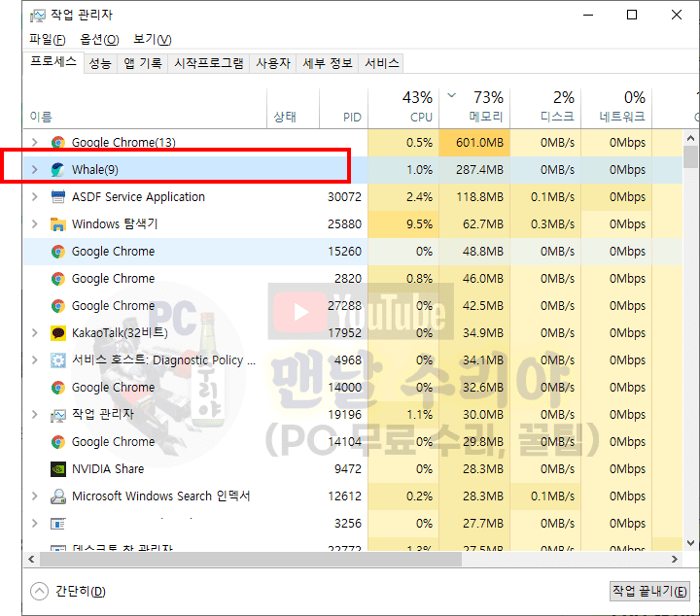Click the 9.5% CPU cell
700x616 pixels.
coord(403,223)
